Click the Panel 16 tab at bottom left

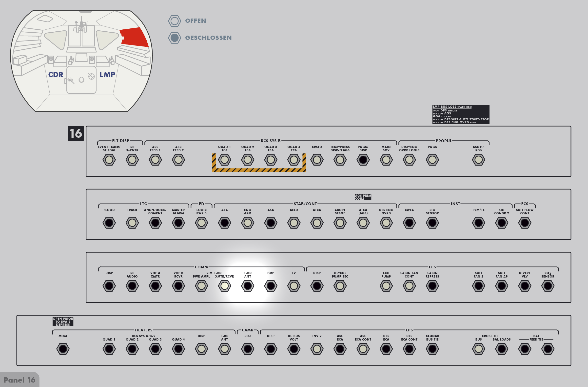tap(19, 380)
